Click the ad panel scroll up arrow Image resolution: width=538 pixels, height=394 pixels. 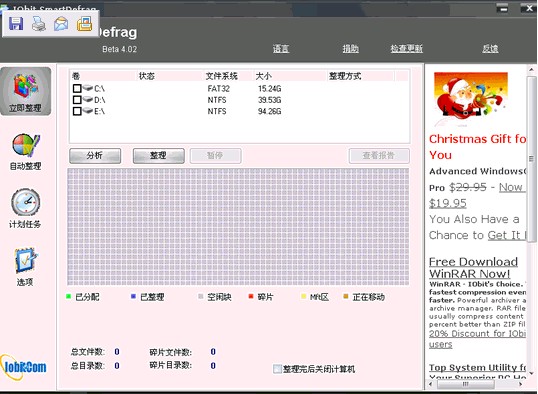point(531,70)
